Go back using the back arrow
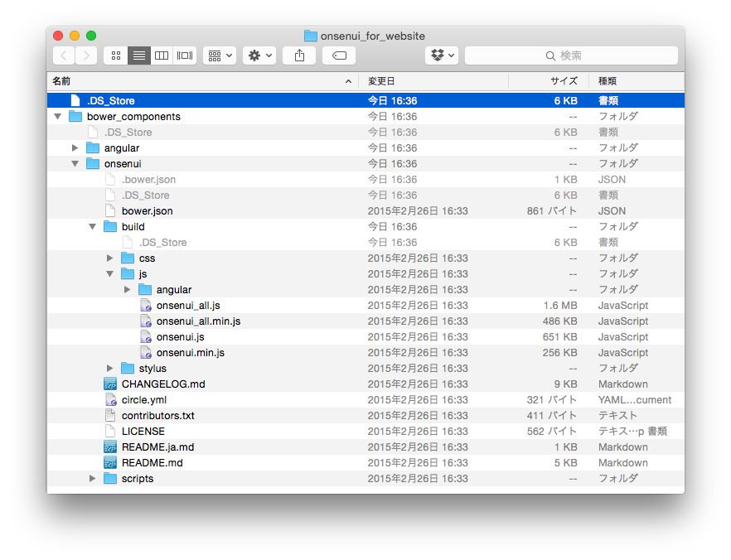Screen dimensions: 731x560 tap(64, 56)
